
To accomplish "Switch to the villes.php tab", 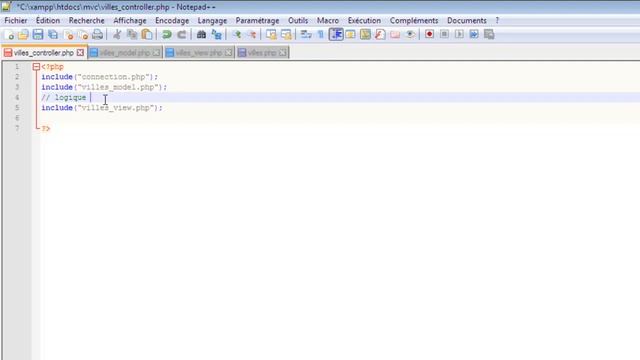I will [262, 53].
